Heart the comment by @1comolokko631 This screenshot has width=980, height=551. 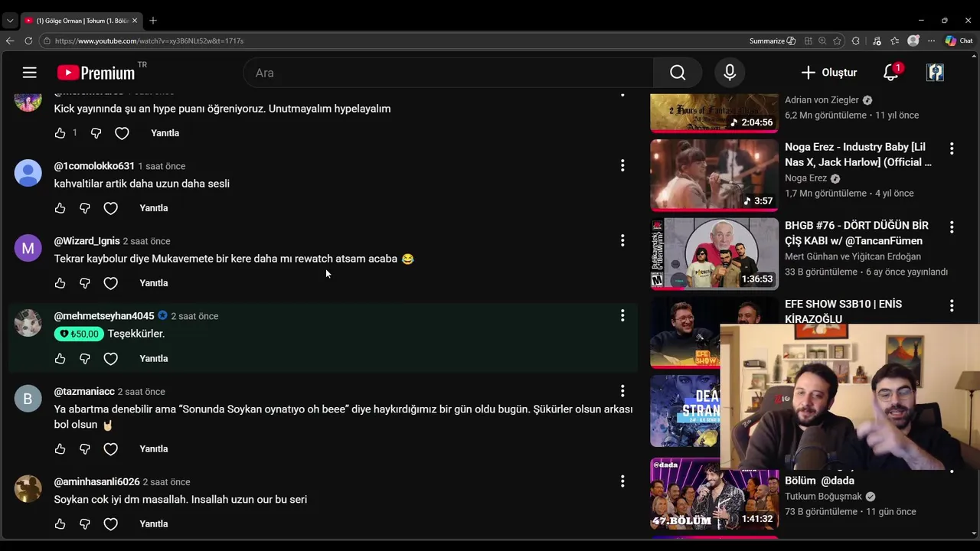(111, 208)
